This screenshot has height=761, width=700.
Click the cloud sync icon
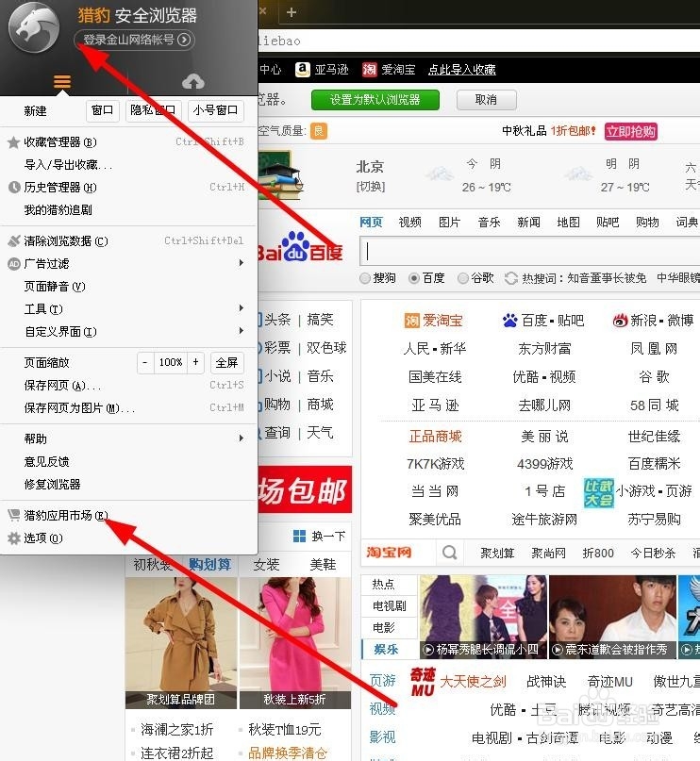click(x=192, y=81)
